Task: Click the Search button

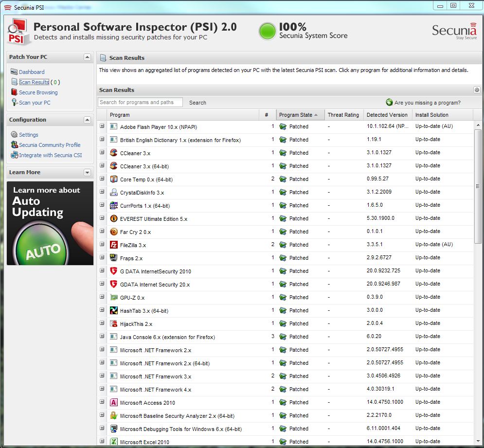Action: pos(197,103)
